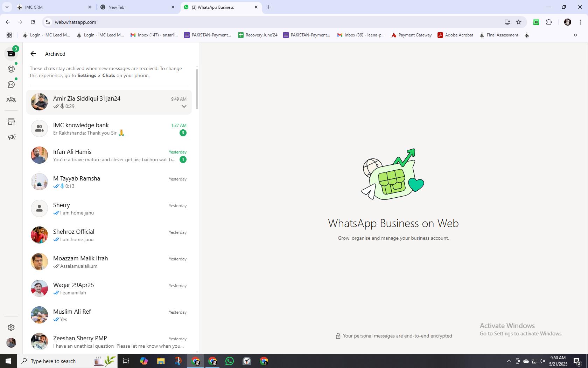Open Task View on the taskbar
The height and width of the screenshot is (368, 588).
(126, 361)
